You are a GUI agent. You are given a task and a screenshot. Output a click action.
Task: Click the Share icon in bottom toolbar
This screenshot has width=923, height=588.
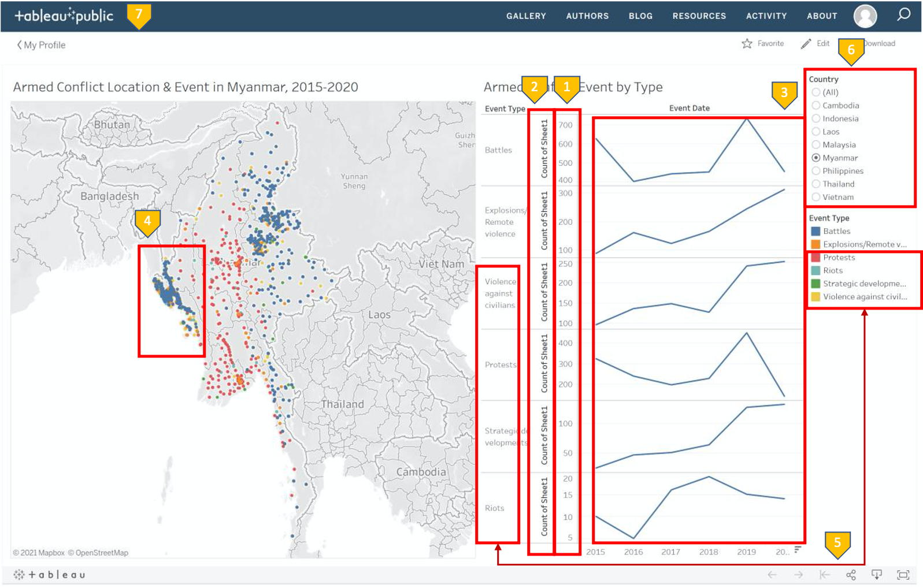[851, 575]
